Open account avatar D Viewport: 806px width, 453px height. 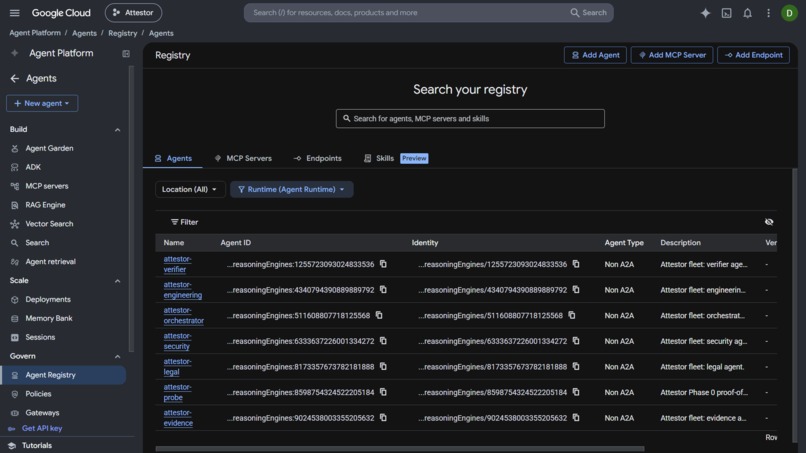point(789,13)
